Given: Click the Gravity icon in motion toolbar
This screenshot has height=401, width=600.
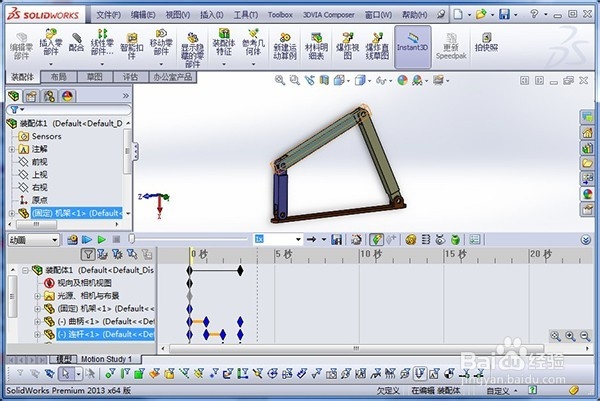Looking at the screenshot, I should 455,240.
